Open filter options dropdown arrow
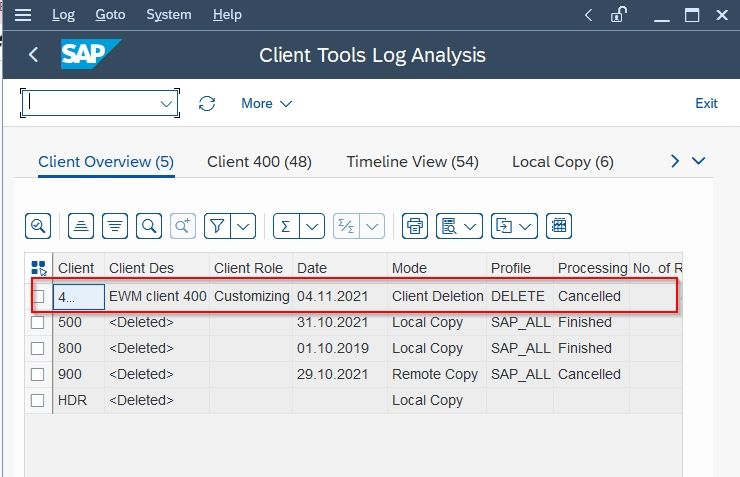Screen dimensions: 740x477 pyautogui.click(x=243, y=226)
